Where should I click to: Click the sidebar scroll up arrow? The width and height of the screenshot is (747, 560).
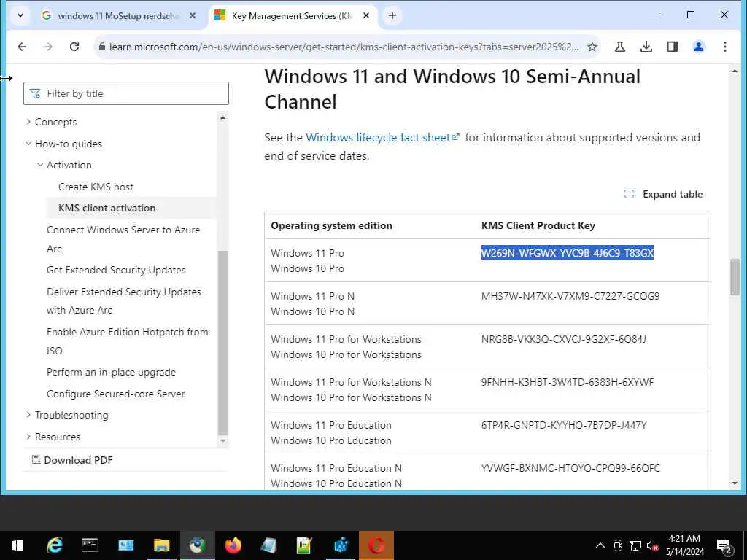[222, 117]
